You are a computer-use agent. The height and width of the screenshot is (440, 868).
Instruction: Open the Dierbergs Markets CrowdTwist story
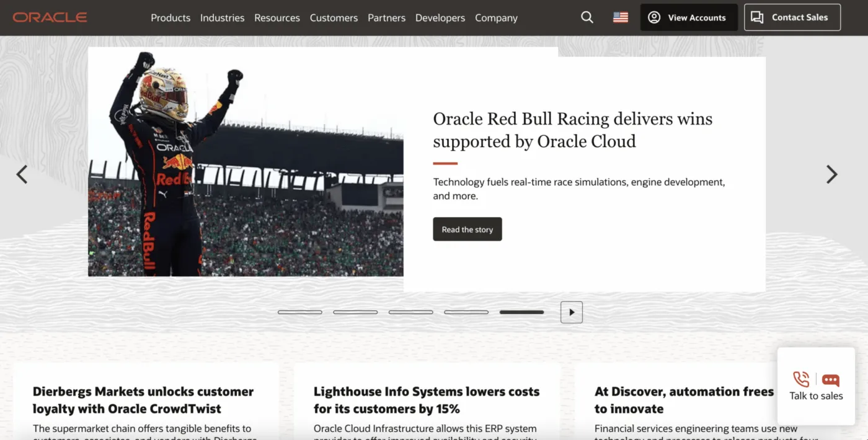click(x=143, y=400)
